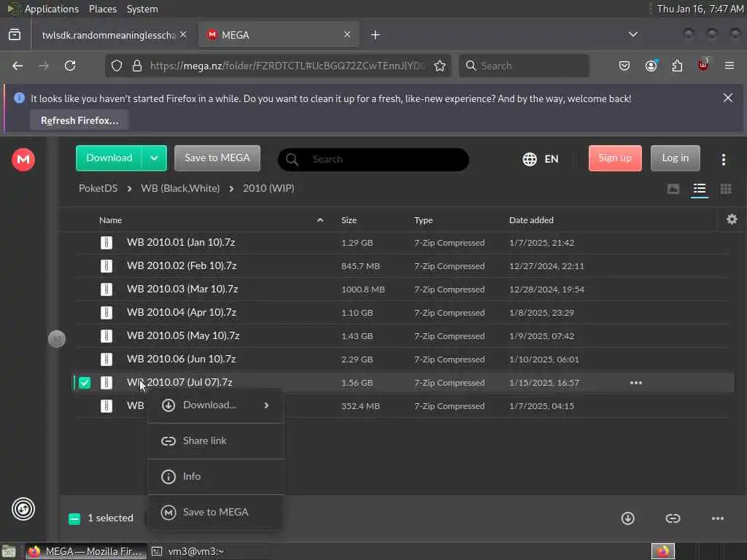Image resolution: width=747 pixels, height=560 pixels.
Task: Go back in Firefox
Action: click(x=18, y=66)
